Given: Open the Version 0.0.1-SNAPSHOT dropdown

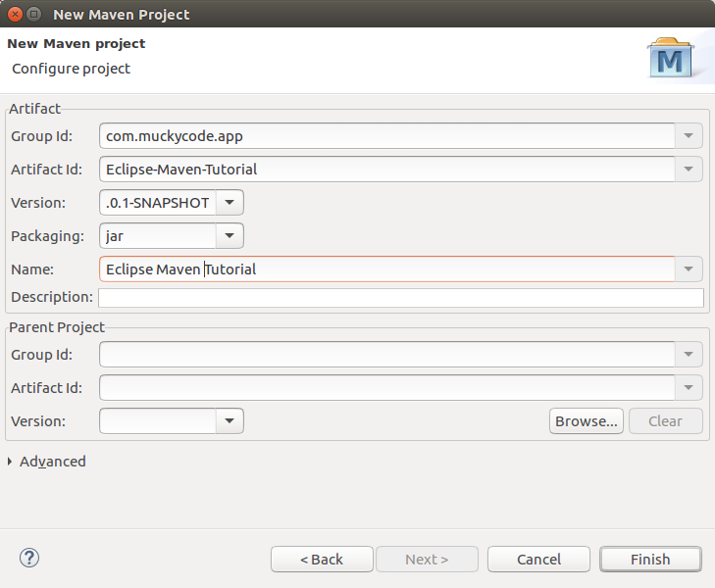Looking at the screenshot, I should 230,202.
